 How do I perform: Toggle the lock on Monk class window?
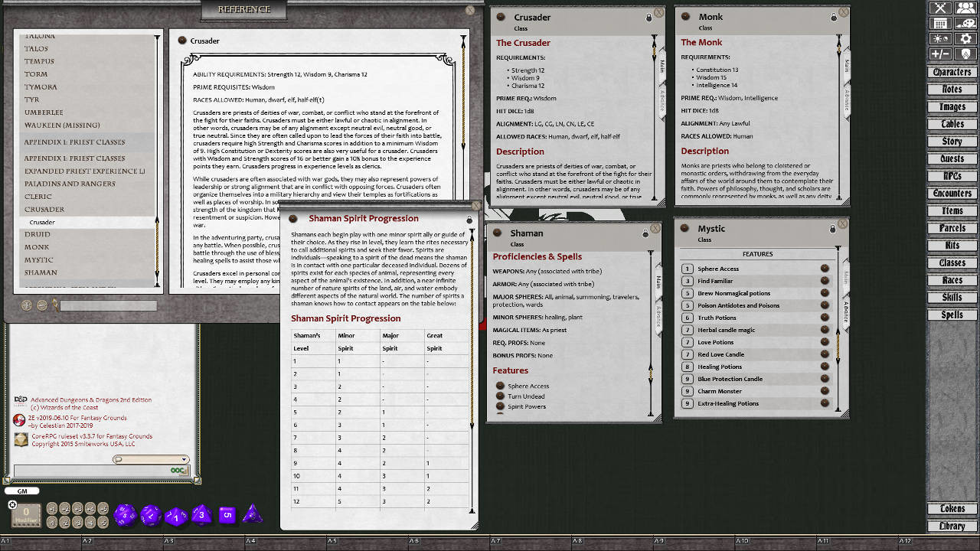coord(834,18)
